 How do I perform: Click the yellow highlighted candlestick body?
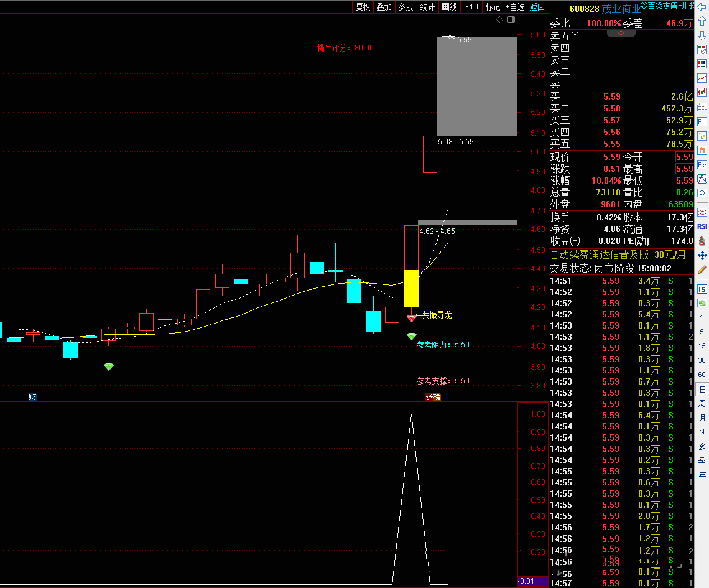411,288
